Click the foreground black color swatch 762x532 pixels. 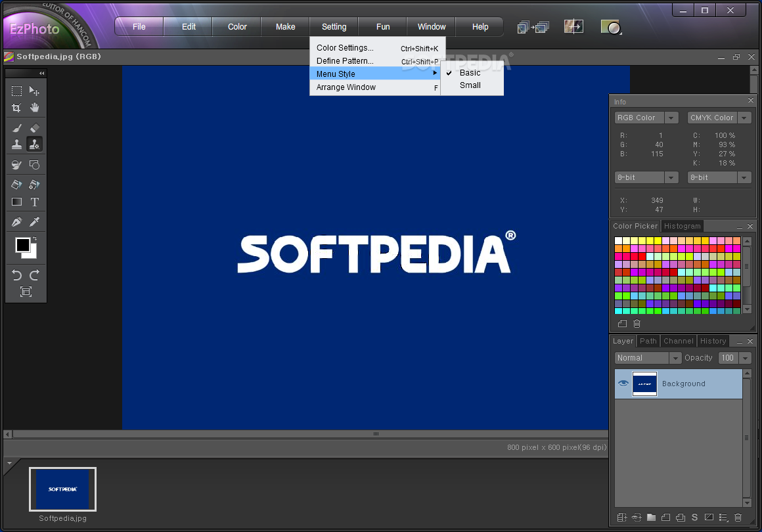click(22, 245)
